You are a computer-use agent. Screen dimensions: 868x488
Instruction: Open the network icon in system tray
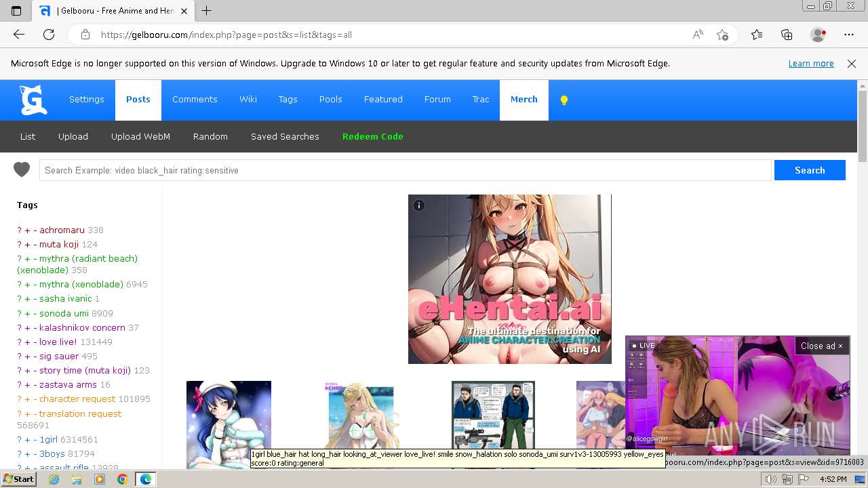tap(787, 479)
